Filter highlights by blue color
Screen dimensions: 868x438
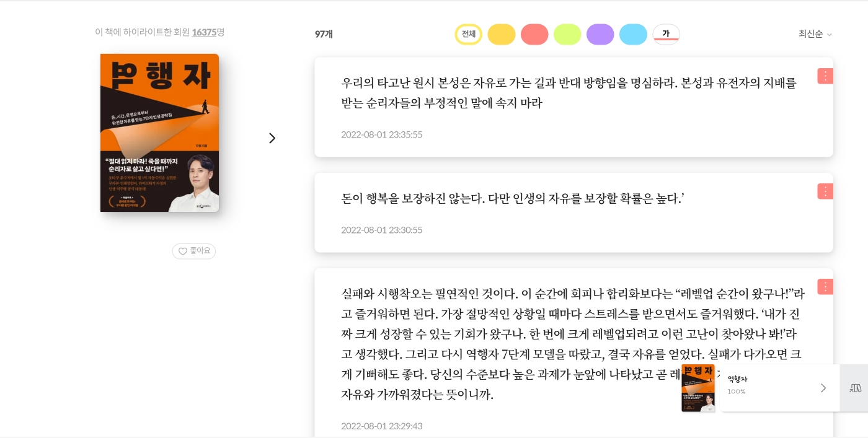click(633, 34)
